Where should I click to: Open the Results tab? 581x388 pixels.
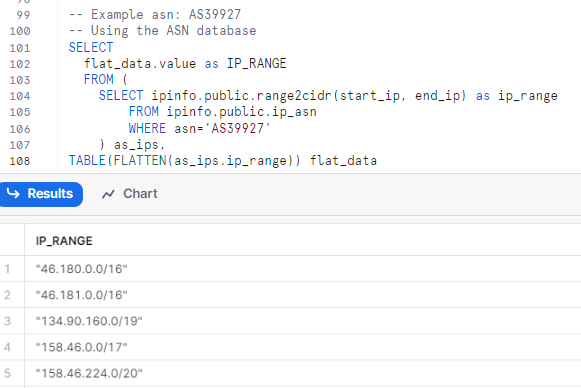(40, 194)
